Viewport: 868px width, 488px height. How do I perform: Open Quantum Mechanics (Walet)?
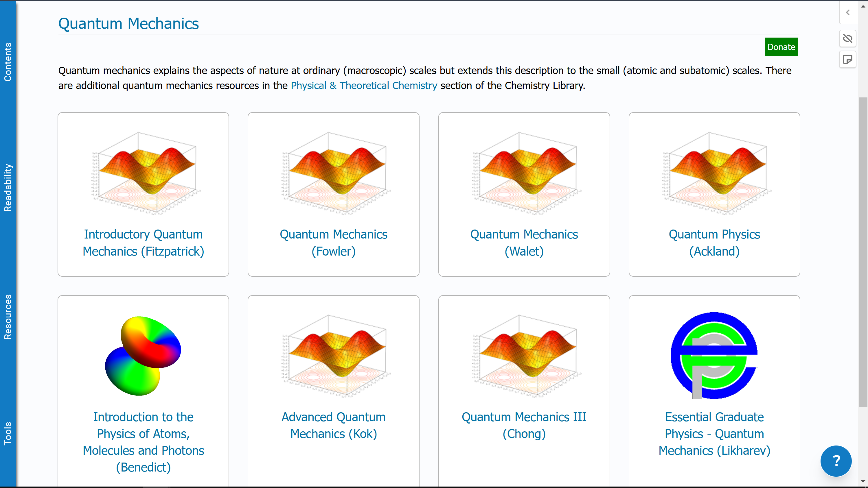click(x=524, y=243)
